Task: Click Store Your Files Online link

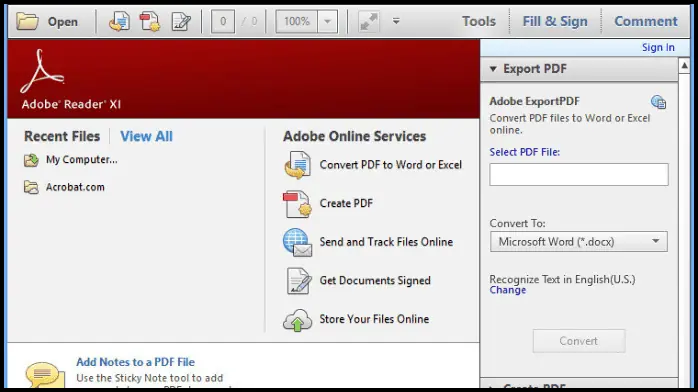Action: 374,319
